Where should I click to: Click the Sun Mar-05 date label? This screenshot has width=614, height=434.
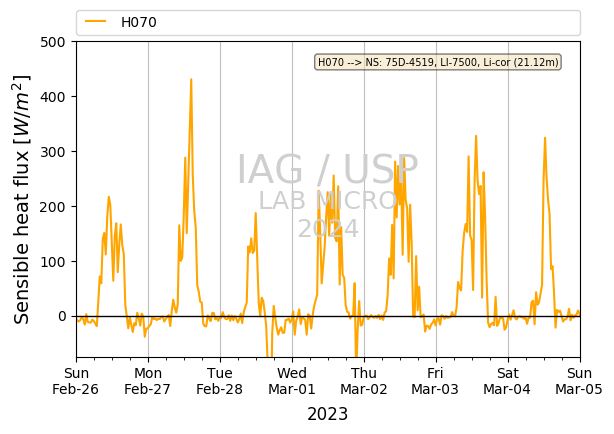tap(579, 381)
